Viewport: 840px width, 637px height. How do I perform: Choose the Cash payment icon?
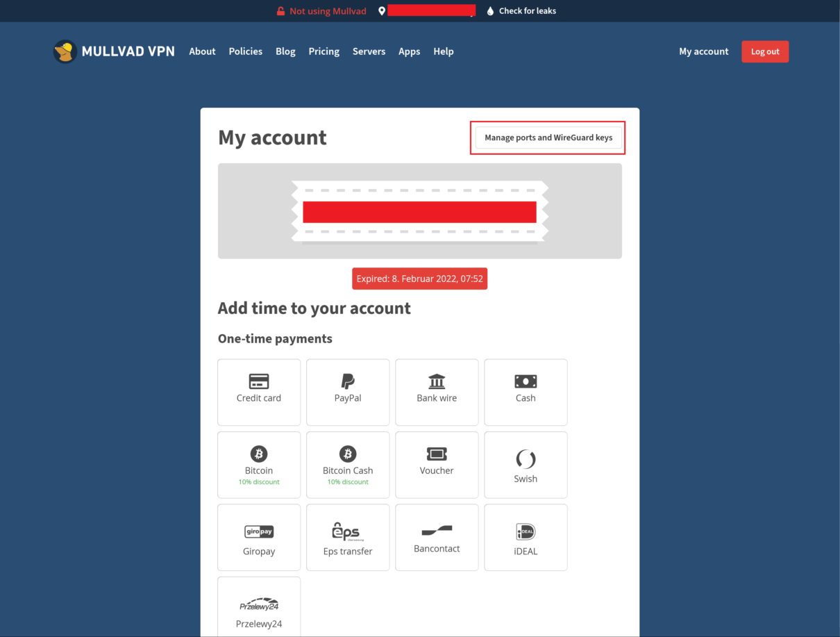click(526, 381)
